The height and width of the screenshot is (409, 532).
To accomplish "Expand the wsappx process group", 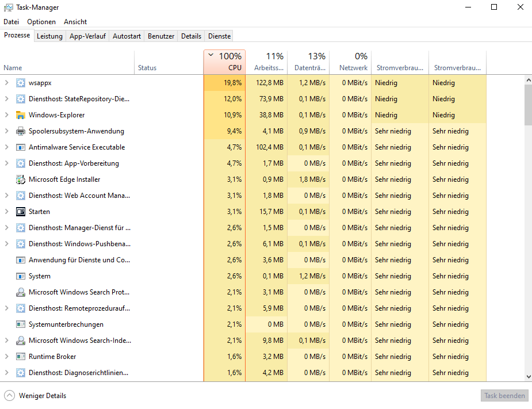I will coord(6,83).
